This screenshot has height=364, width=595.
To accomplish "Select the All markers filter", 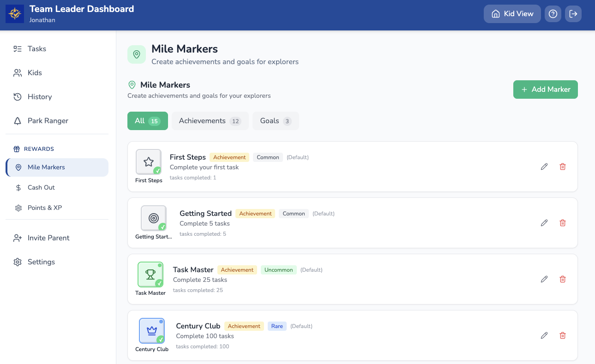I will tap(147, 120).
